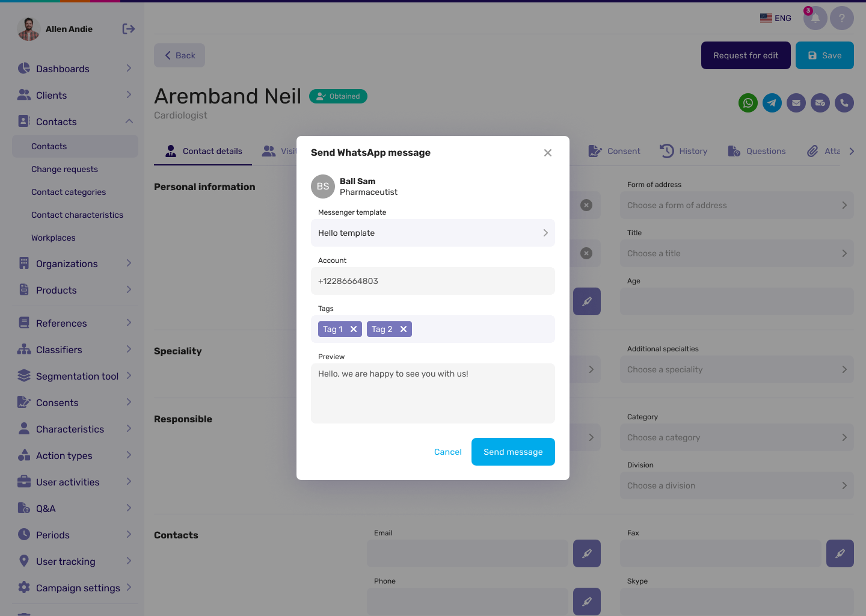Image resolution: width=866 pixels, height=616 pixels.
Task: Click the Dashboards pie chart icon
Action: 24,69
